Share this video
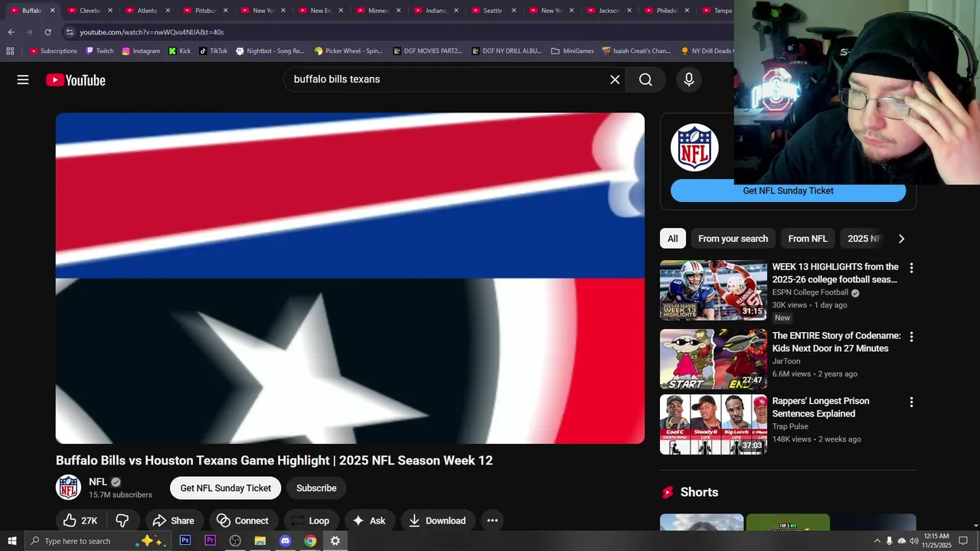This screenshot has height=551, width=980. (173, 520)
